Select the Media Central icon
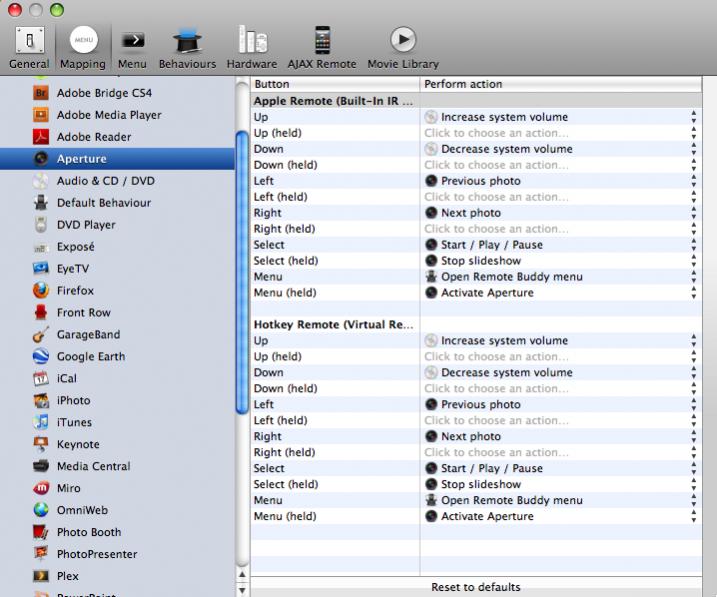Image resolution: width=717 pixels, height=597 pixels. click(41, 466)
